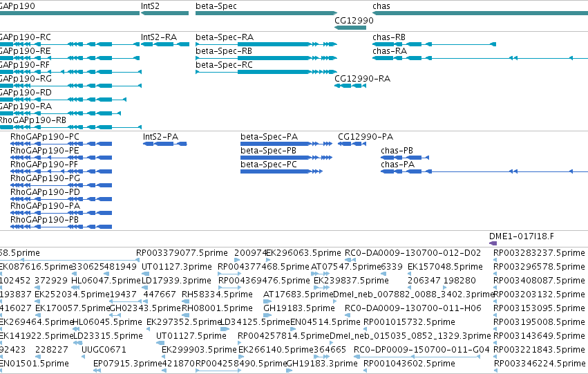Select EST GH19183.3prime
Screen dimensions: 588x374
tap(322, 364)
